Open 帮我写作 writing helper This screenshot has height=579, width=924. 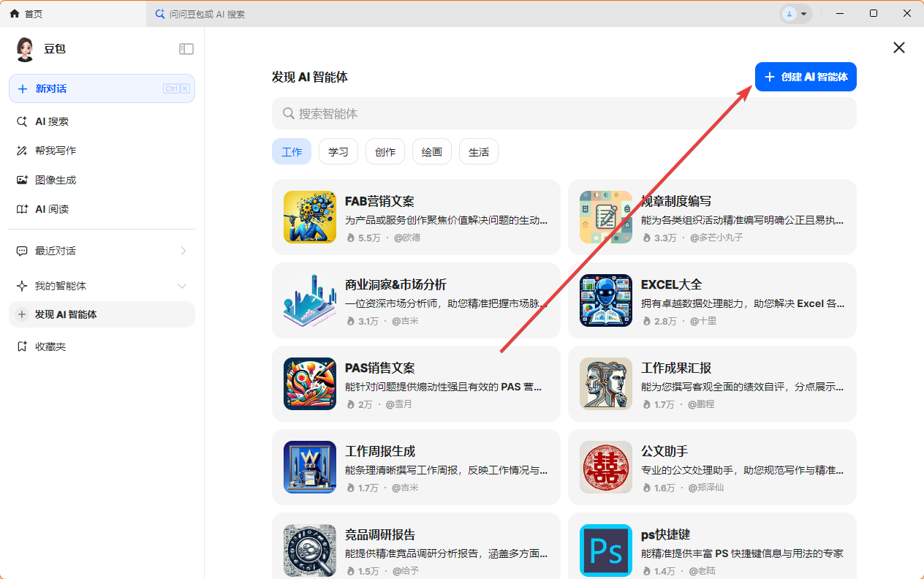tap(102, 151)
